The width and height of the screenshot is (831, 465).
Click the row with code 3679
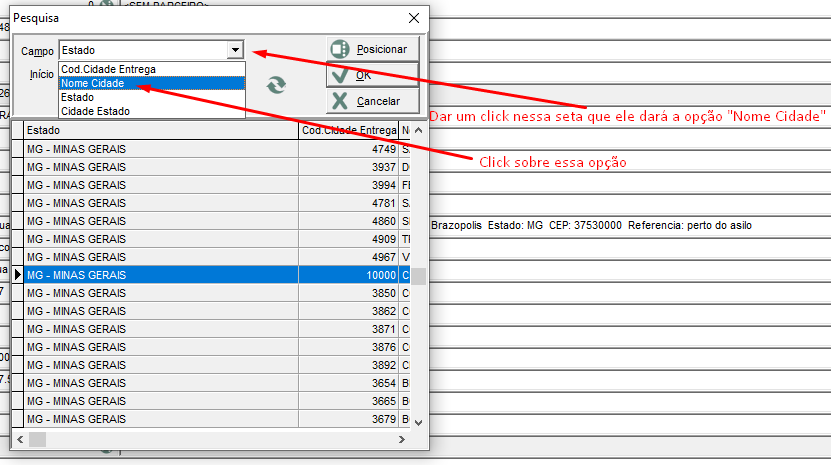[x=160, y=419]
